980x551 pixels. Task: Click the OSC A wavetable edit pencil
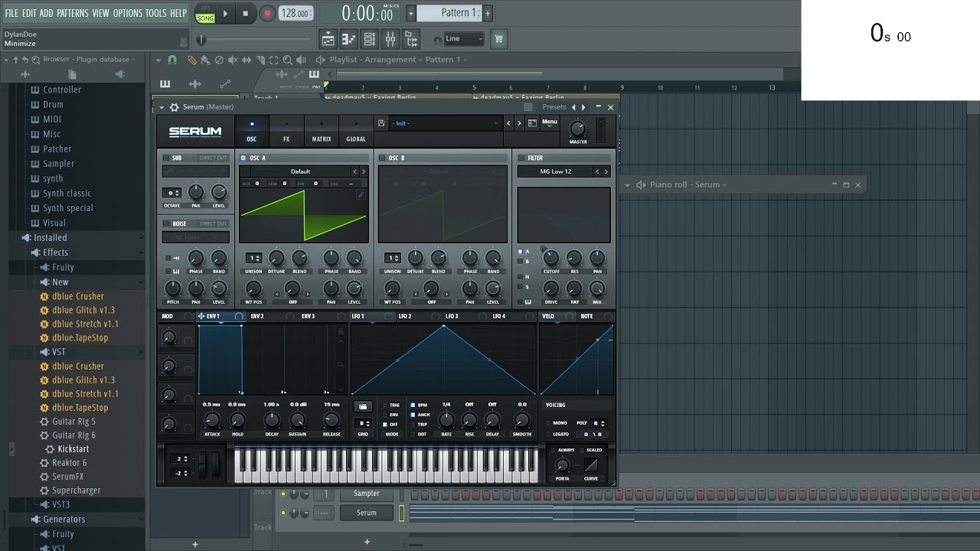pos(360,195)
